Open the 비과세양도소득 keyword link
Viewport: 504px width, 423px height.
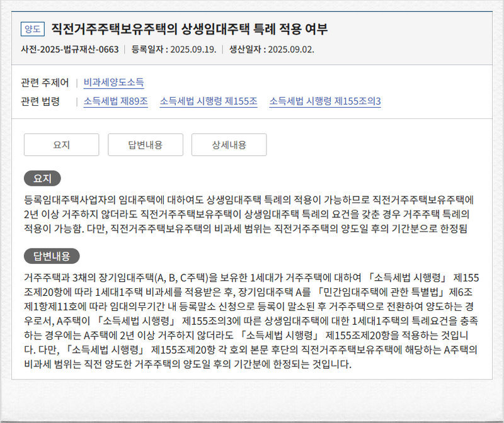click(113, 82)
